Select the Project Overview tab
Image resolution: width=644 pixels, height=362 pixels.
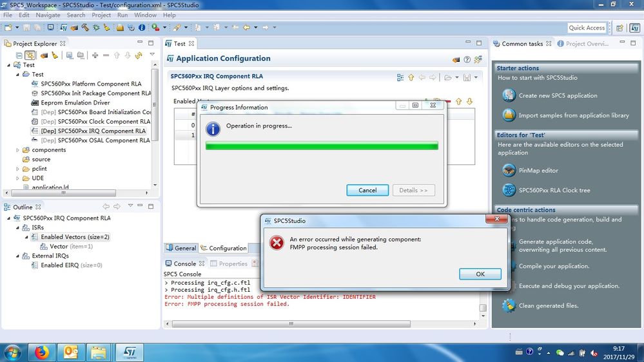pos(583,44)
